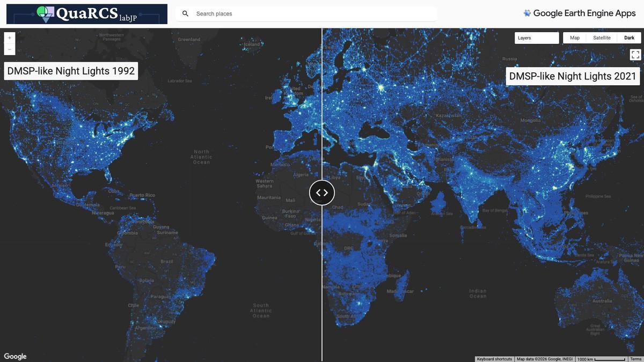
Task: Click the South Atlantic Ocean label
Action: point(261,311)
